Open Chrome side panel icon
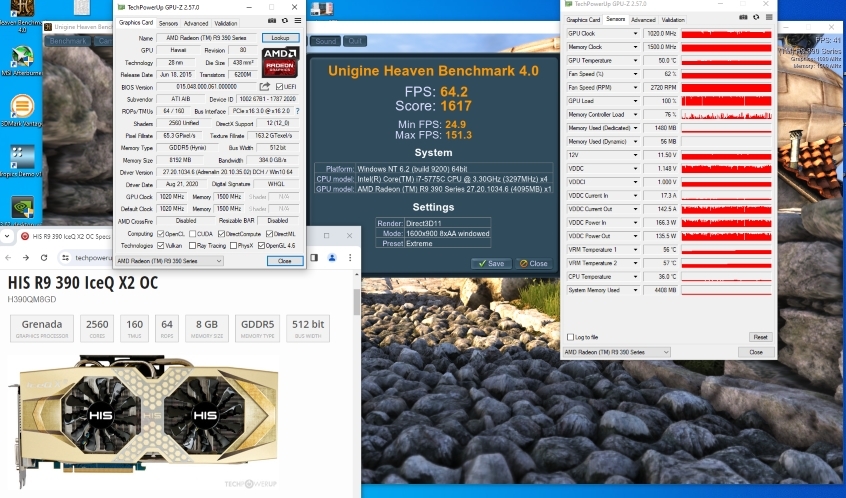 (x=314, y=258)
